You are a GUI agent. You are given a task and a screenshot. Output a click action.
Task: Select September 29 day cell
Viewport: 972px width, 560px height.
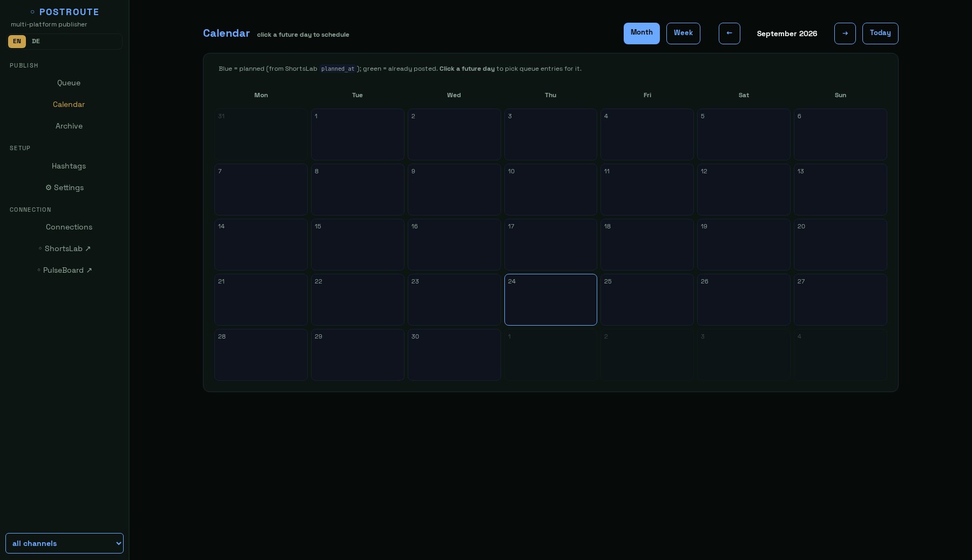pyautogui.click(x=357, y=355)
